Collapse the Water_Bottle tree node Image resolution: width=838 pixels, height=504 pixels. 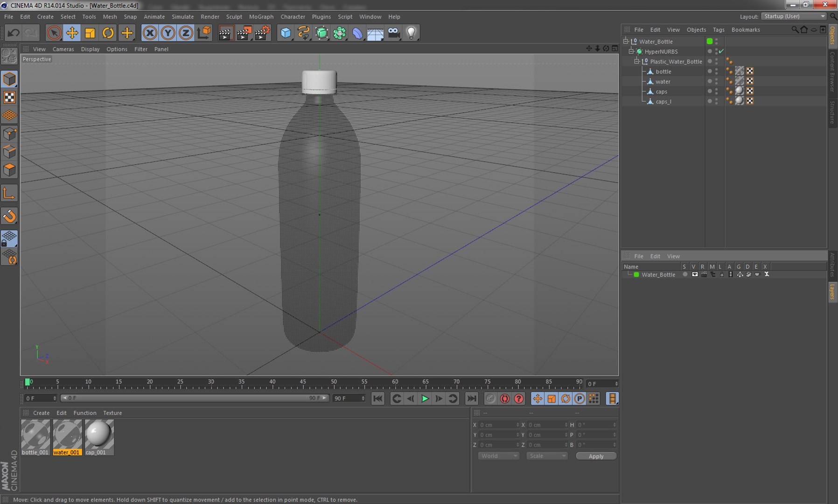626,41
